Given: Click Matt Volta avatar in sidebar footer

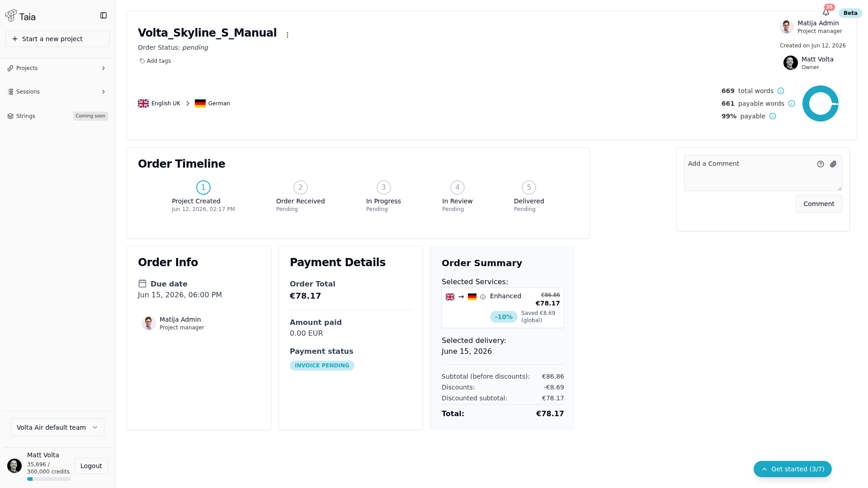Looking at the screenshot, I should tap(14, 466).
